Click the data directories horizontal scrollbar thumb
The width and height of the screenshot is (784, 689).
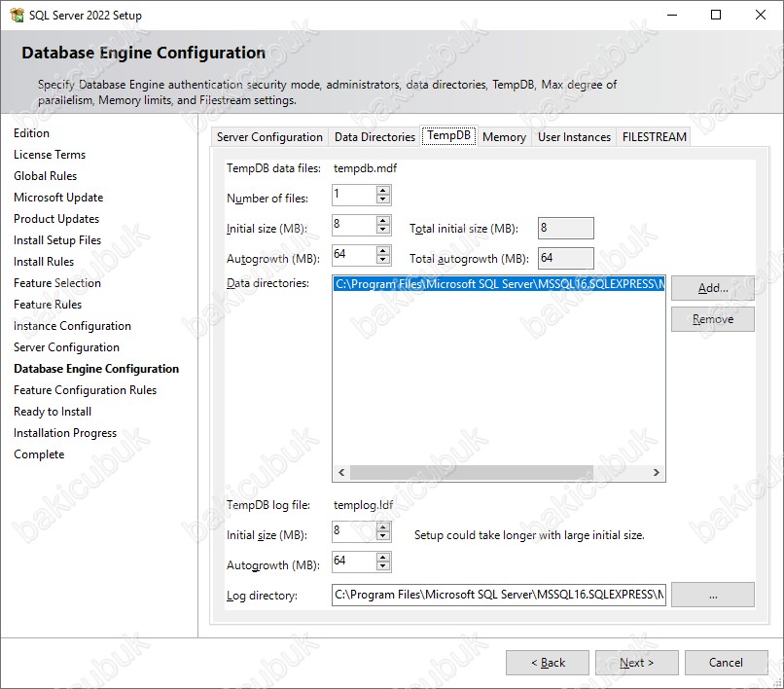coord(472,472)
